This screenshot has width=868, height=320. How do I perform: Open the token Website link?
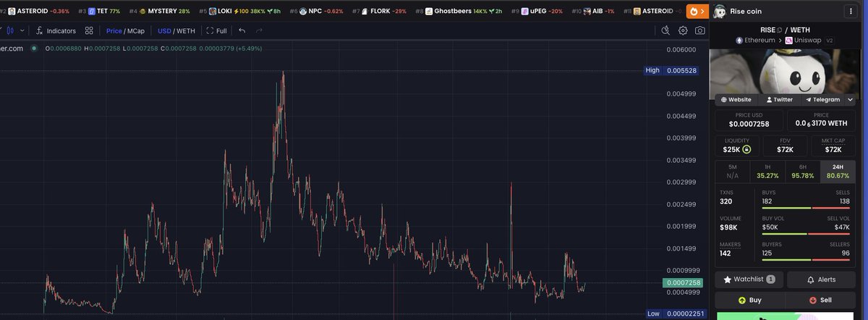(736, 100)
